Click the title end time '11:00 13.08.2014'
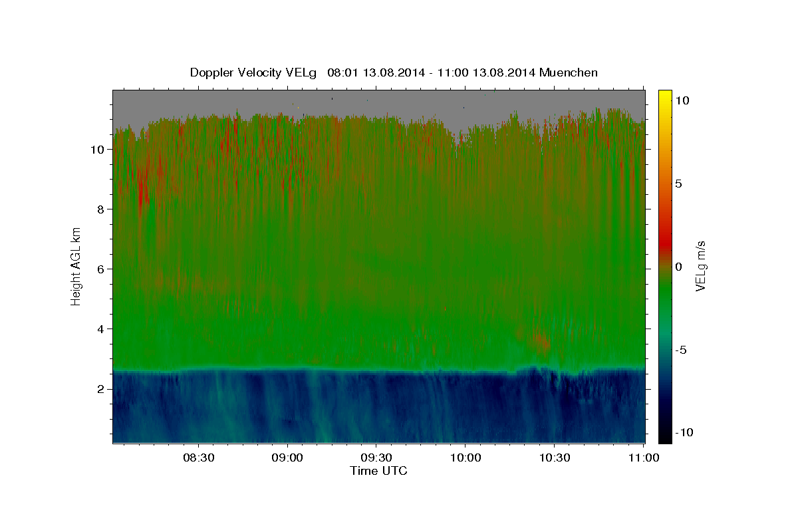This screenshot has width=798, height=532. (486, 72)
